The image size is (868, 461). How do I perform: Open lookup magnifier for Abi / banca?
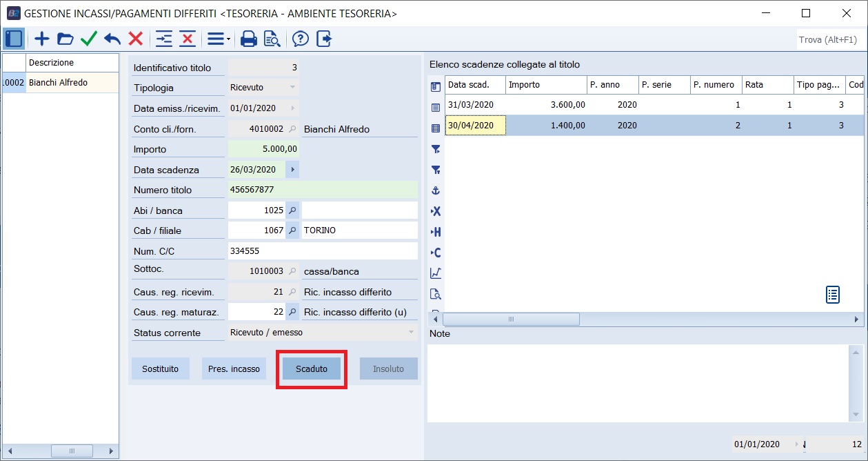[292, 210]
